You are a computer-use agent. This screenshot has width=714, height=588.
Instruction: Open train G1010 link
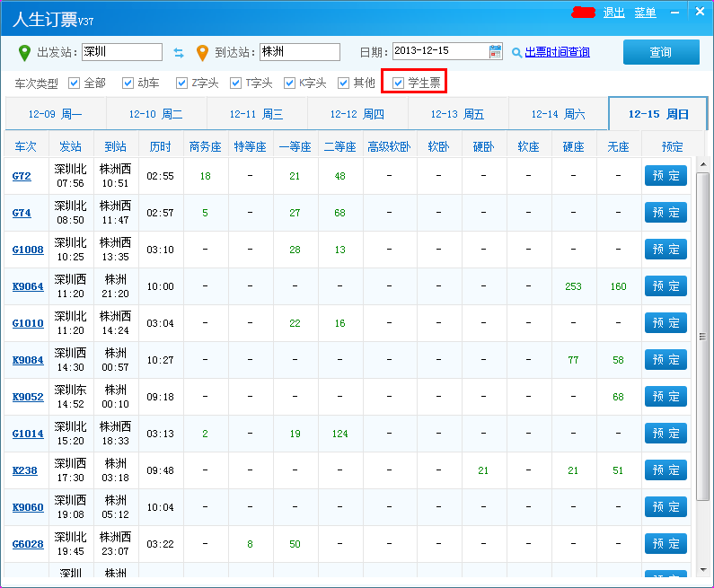tap(28, 323)
